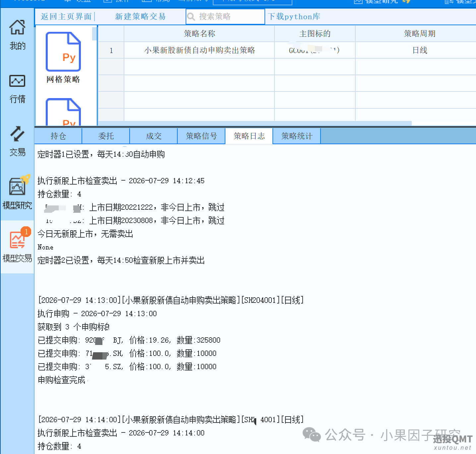Click log line 获取到 3 个申购标的
476x454 pixels.
tap(74, 327)
